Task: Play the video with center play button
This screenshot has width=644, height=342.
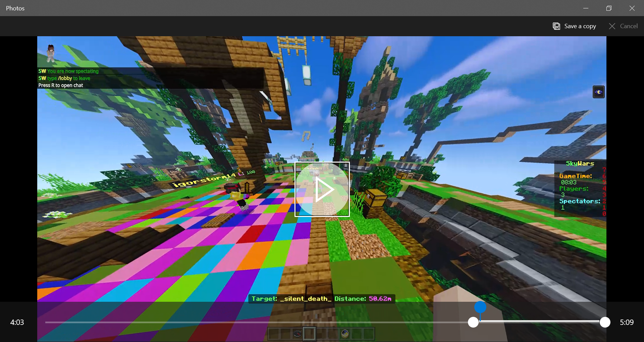Action: (x=322, y=189)
